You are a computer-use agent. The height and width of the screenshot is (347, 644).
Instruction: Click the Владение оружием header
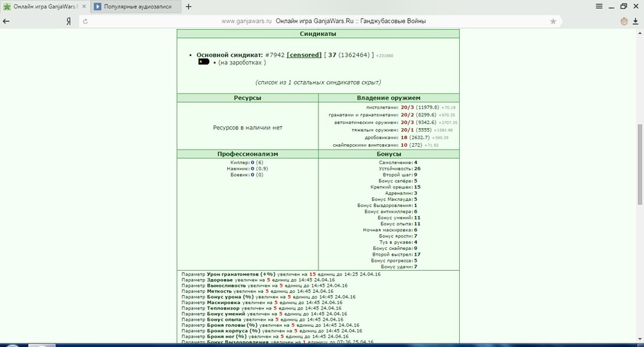coord(388,98)
